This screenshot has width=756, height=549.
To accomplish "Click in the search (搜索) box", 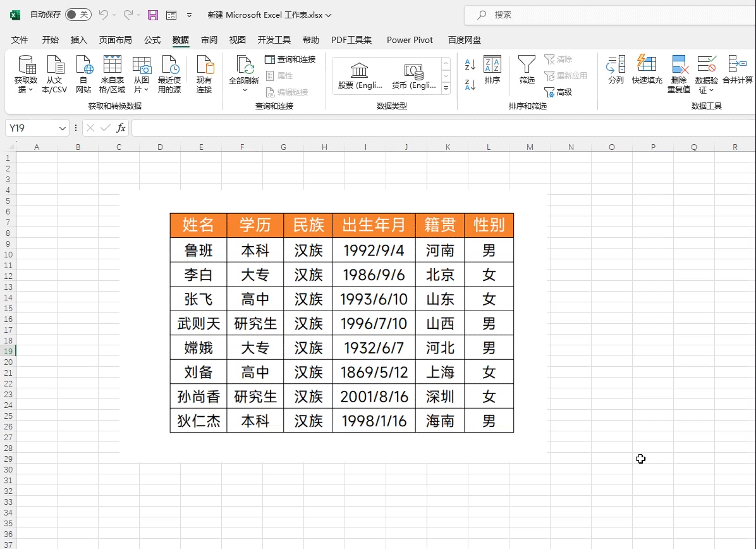I will tap(610, 15).
